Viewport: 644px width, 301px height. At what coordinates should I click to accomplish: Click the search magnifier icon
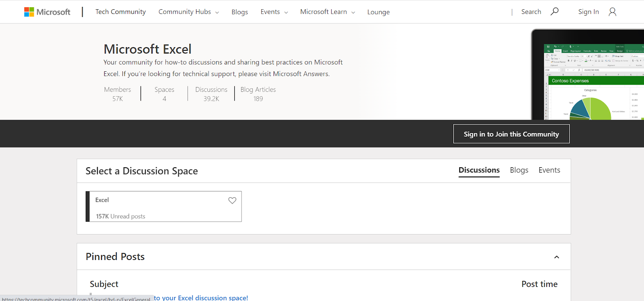click(x=555, y=11)
